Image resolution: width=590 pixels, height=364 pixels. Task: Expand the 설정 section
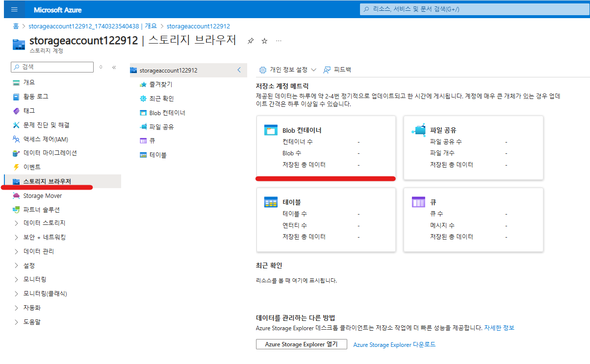point(17,266)
